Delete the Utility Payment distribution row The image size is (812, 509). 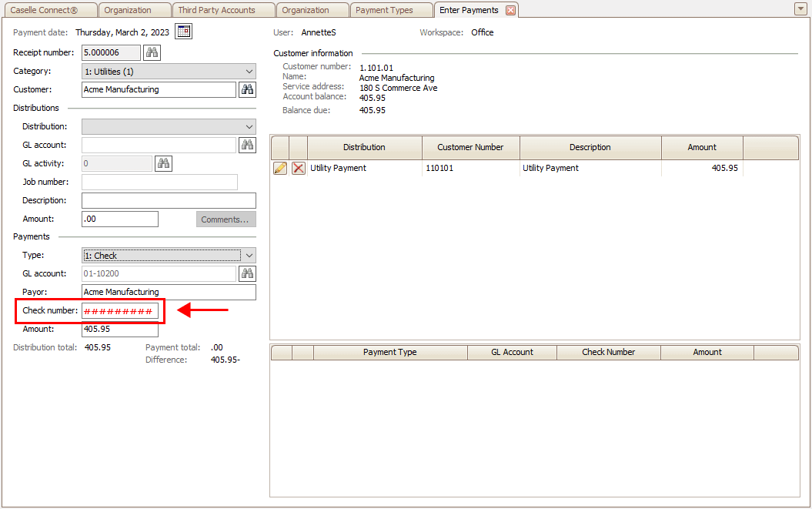pos(299,168)
